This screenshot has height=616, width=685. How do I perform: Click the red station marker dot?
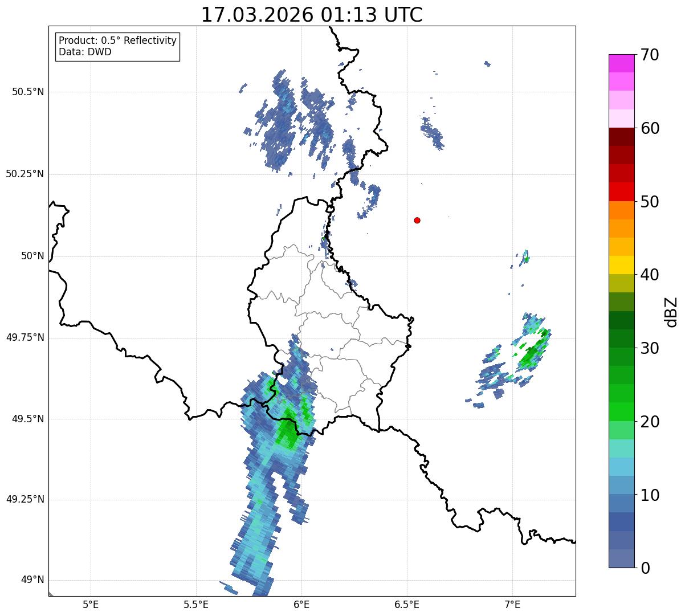point(417,220)
